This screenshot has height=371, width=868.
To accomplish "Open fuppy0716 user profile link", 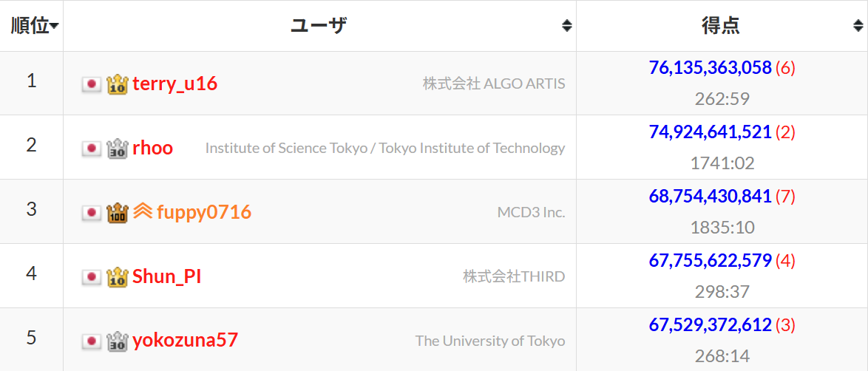I will click(204, 212).
